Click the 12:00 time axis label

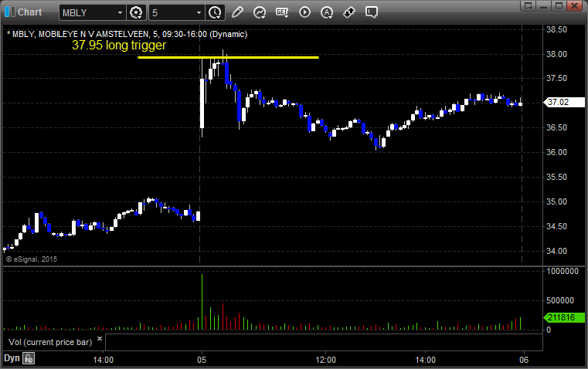tap(325, 360)
